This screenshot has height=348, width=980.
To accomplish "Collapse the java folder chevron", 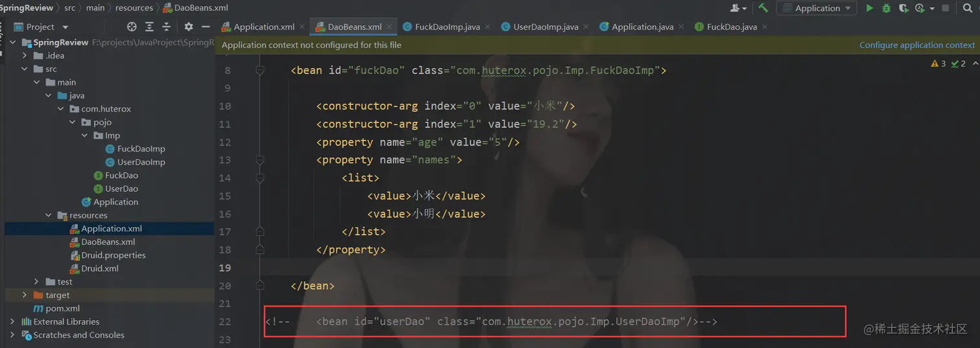I will point(49,95).
